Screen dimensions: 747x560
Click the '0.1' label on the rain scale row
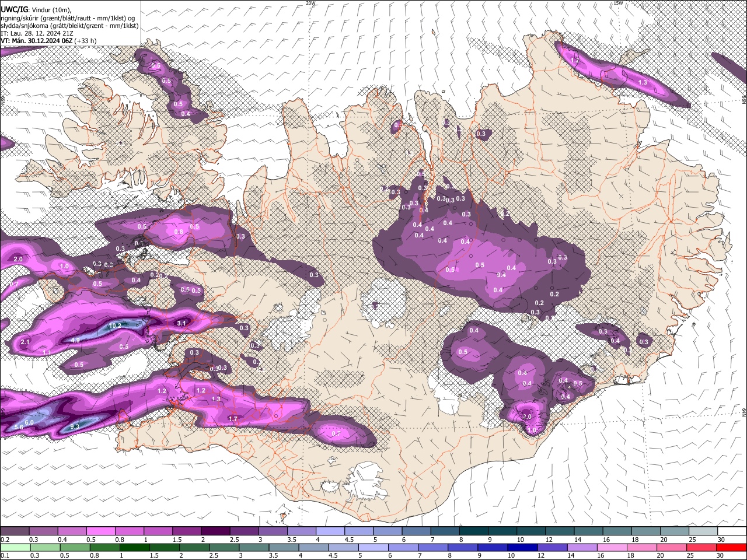pos(5,556)
